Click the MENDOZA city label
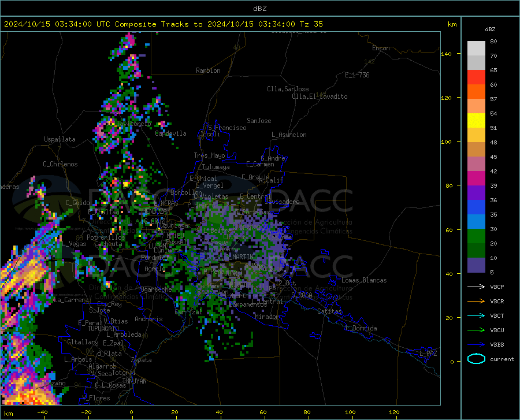 pyautogui.click(x=154, y=211)
